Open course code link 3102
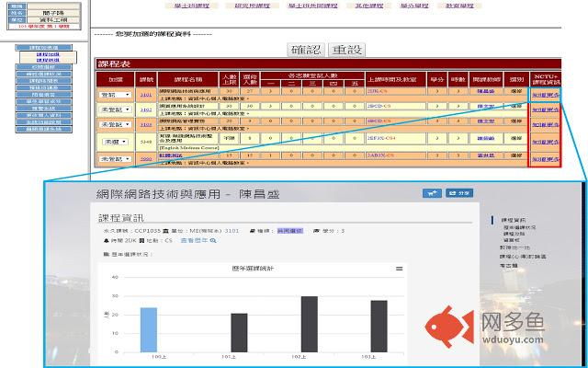This screenshot has width=588, height=368. point(146,109)
